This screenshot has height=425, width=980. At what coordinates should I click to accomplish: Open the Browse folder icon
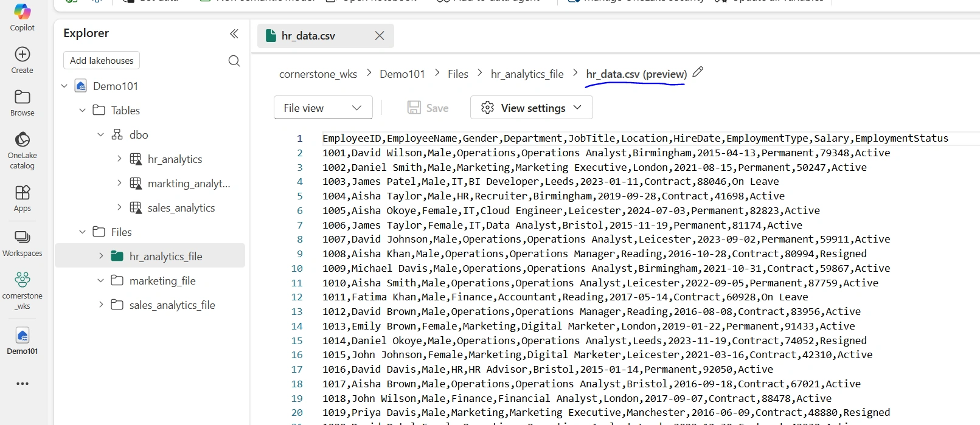[23, 97]
